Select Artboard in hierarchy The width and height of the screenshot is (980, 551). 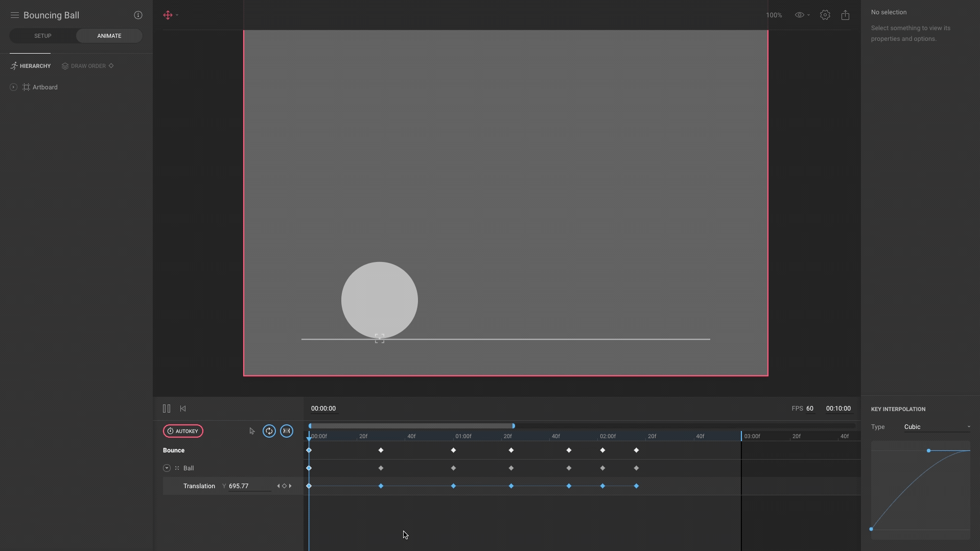(45, 87)
